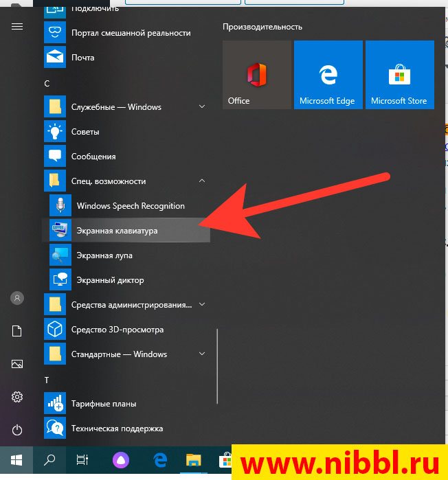Screen dimensions: 448x480
Task: Click the Служебные — Windows folder icon
Action: click(55, 106)
